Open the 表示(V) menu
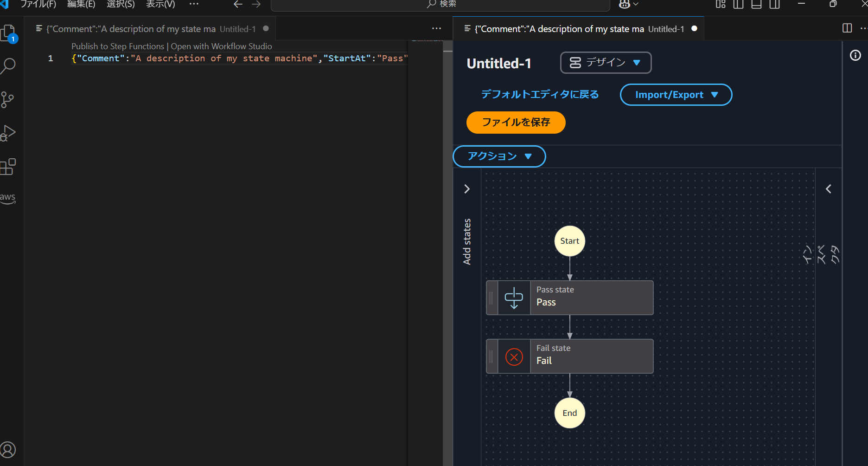The width and height of the screenshot is (868, 466). pyautogui.click(x=160, y=4)
